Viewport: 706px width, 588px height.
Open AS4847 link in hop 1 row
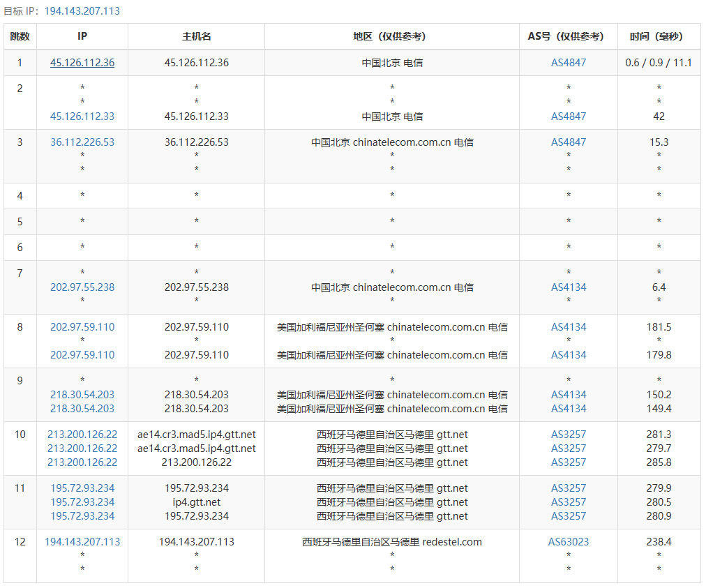pos(569,63)
